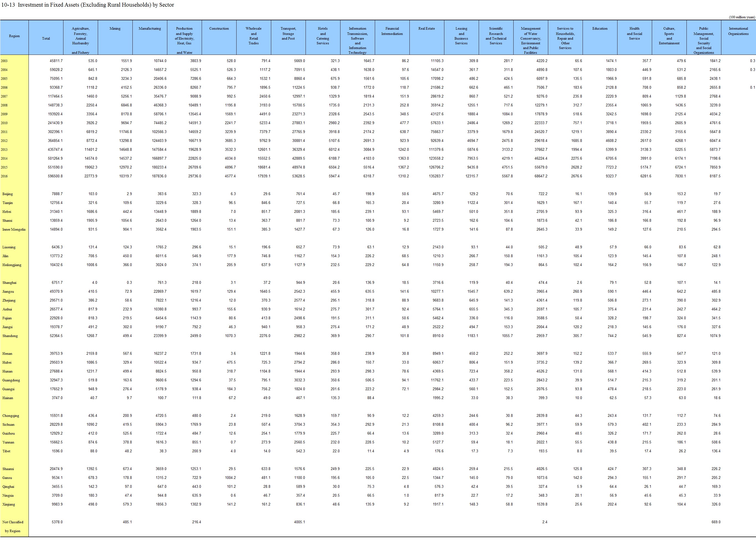The image size is (756, 546).
Task: Select the 2016 row label
Action: 4,176
